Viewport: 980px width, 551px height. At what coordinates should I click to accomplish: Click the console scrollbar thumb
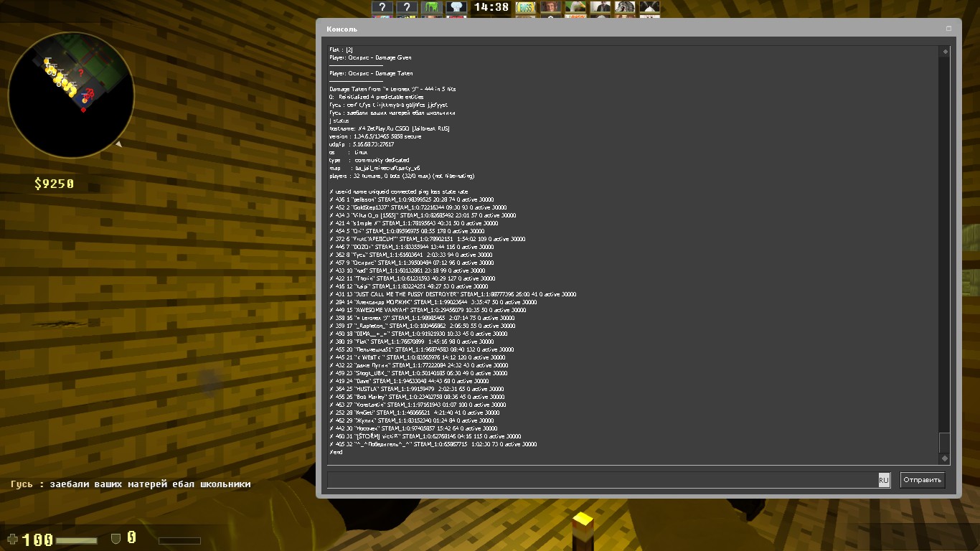click(945, 442)
